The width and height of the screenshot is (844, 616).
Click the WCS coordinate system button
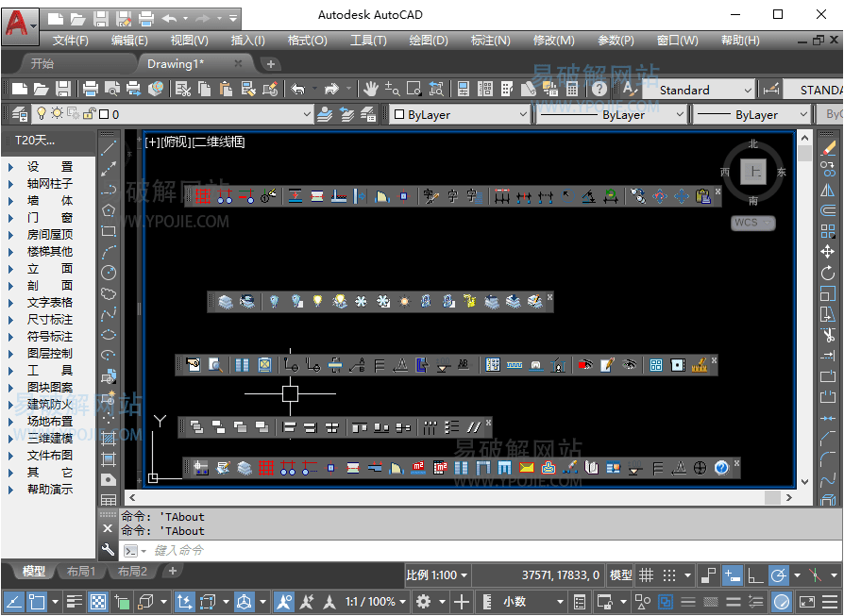pyautogui.click(x=752, y=224)
